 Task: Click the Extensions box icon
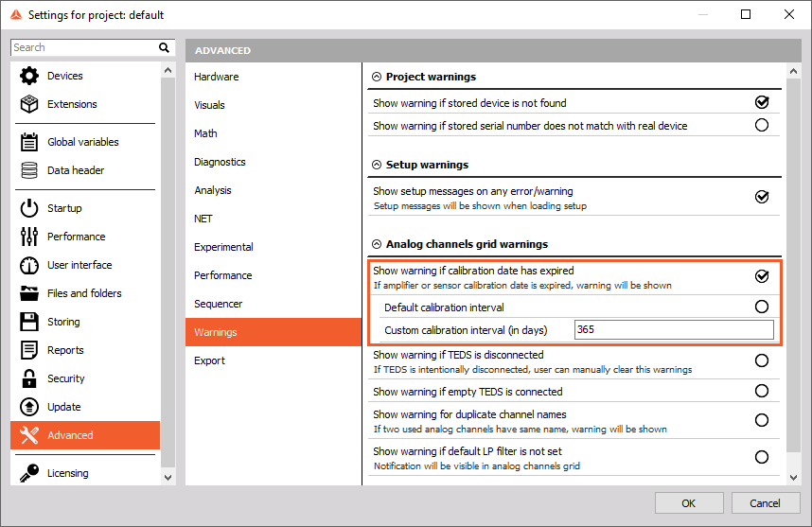pos(29,104)
